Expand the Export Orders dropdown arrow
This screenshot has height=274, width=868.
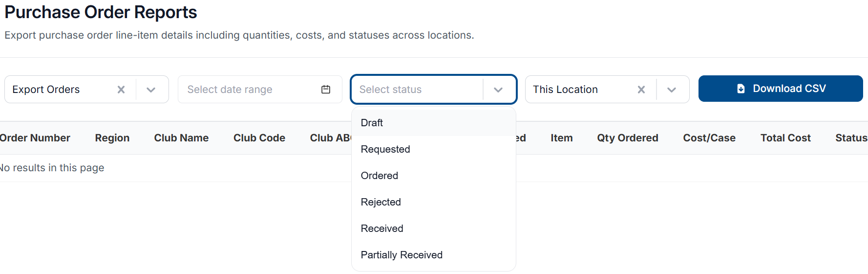[151, 90]
